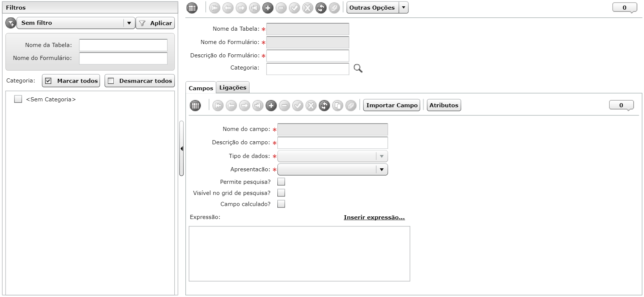Open the Outras Opções dropdown arrow

point(404,8)
